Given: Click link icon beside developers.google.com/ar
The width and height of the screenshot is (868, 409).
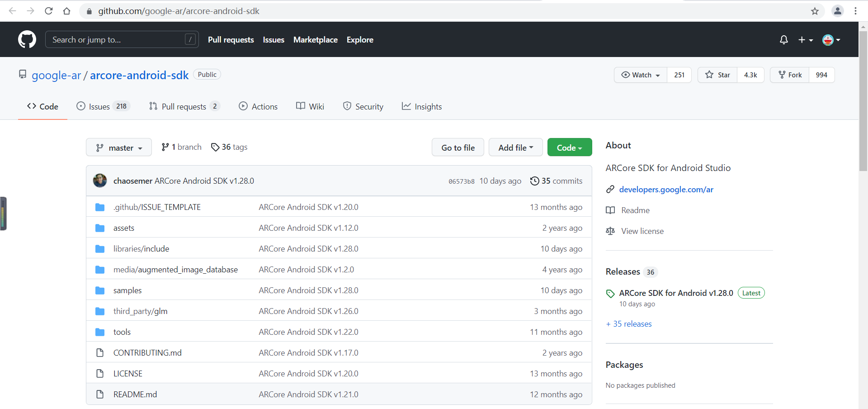Looking at the screenshot, I should (610, 190).
